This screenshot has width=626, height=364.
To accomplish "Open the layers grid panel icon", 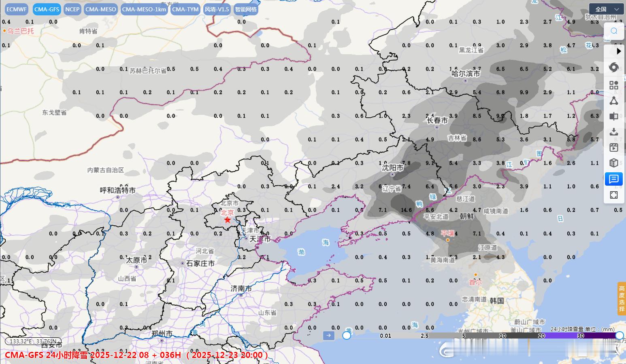I will pos(614,85).
